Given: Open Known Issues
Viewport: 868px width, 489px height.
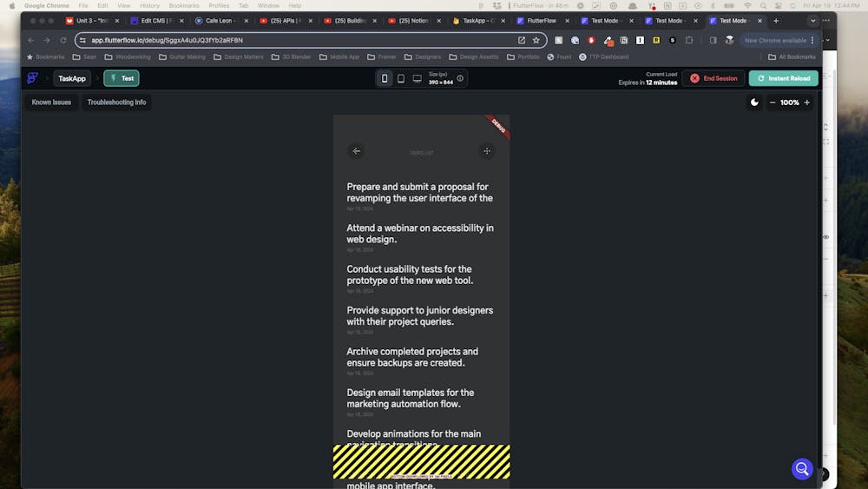Looking at the screenshot, I should coord(51,102).
